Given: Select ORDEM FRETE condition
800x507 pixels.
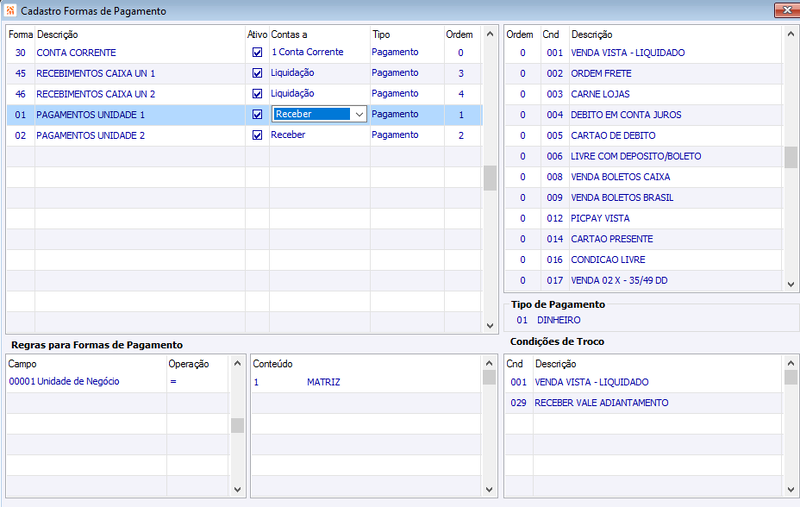Looking at the screenshot, I should tap(601, 73).
